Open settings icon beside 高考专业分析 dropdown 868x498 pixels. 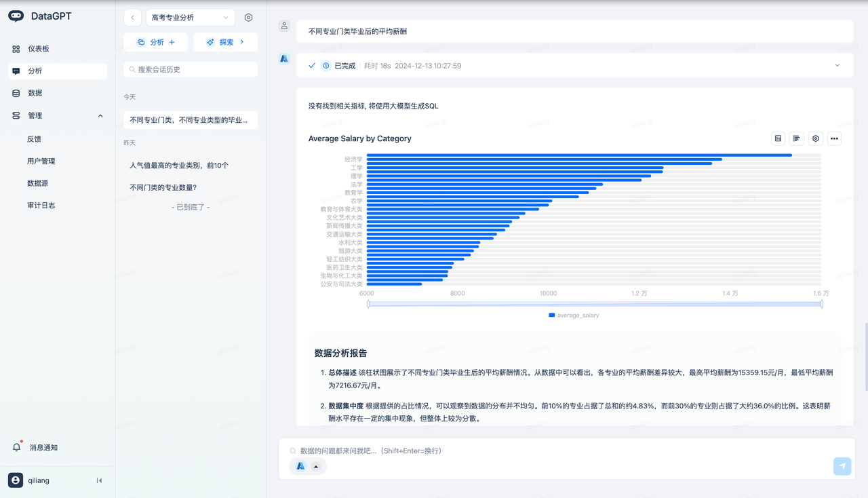pos(248,18)
